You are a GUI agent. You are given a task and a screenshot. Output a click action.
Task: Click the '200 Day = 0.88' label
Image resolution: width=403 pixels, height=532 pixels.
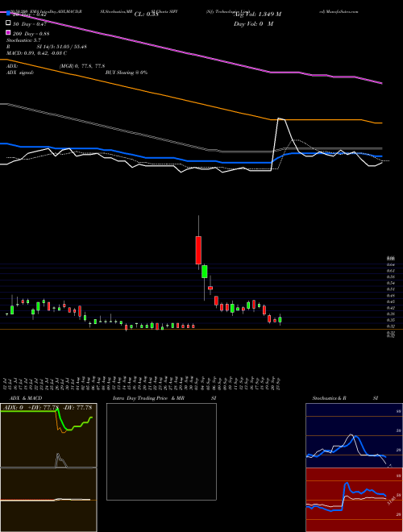click(x=31, y=34)
